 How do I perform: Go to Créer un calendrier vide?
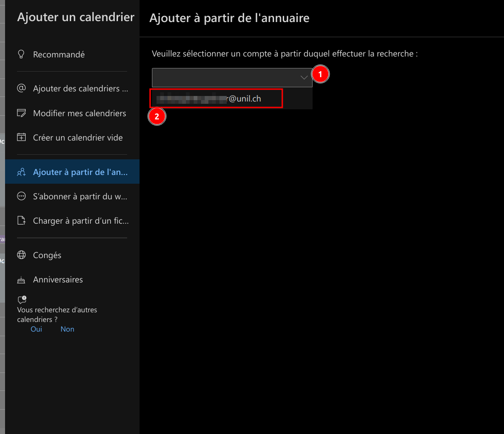pos(78,137)
